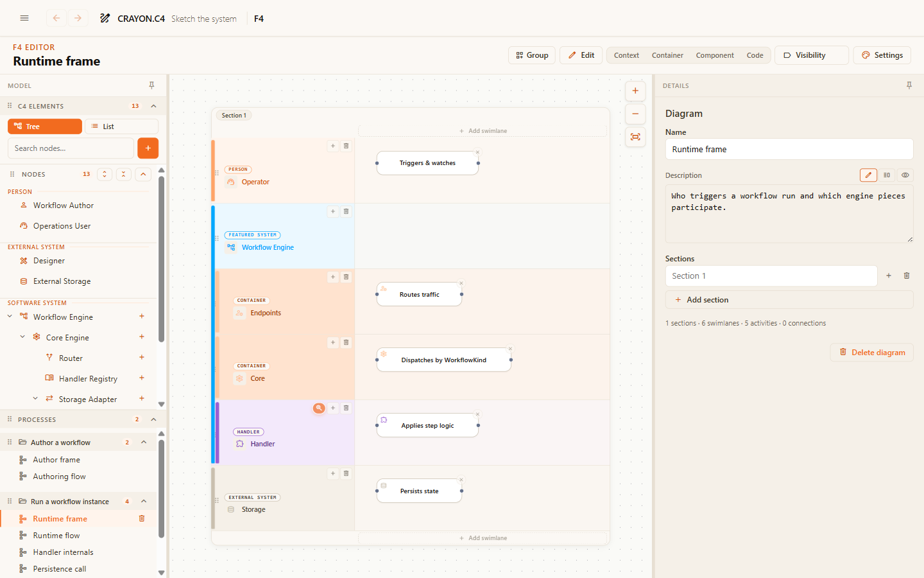
Task: Open the hamburger menu
Action: [x=24, y=18]
